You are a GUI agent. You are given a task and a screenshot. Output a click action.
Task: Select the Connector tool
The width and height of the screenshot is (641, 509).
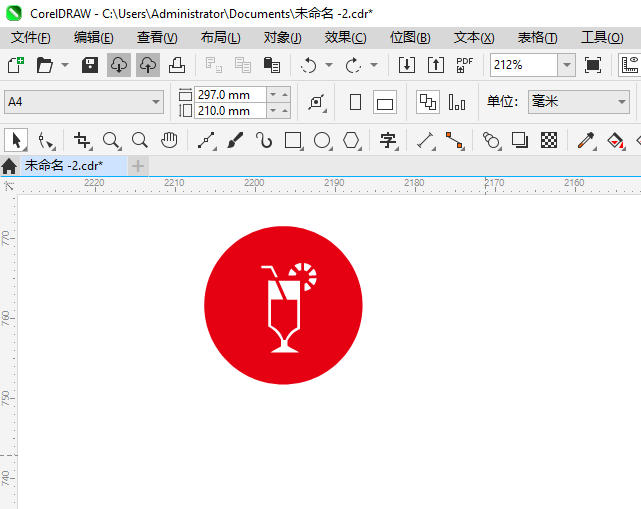click(x=455, y=141)
